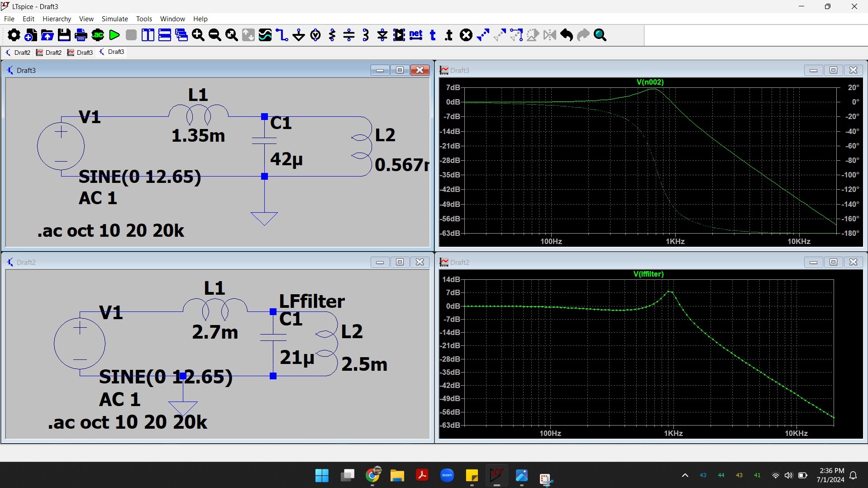Open the View menu
This screenshot has height=488, width=868.
(x=86, y=19)
